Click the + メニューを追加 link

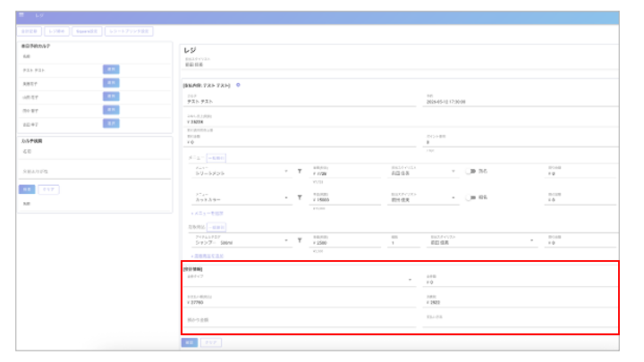click(207, 214)
